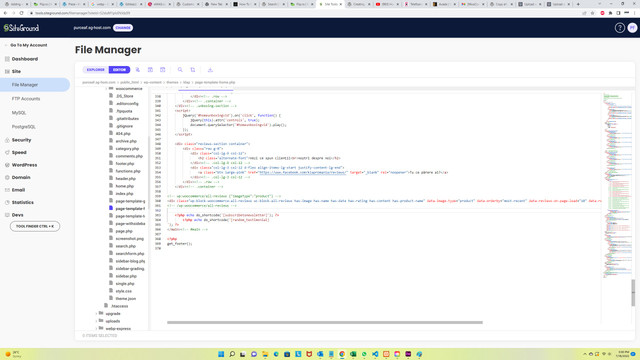
Task: Switch to EDITOR view
Action: point(120,70)
